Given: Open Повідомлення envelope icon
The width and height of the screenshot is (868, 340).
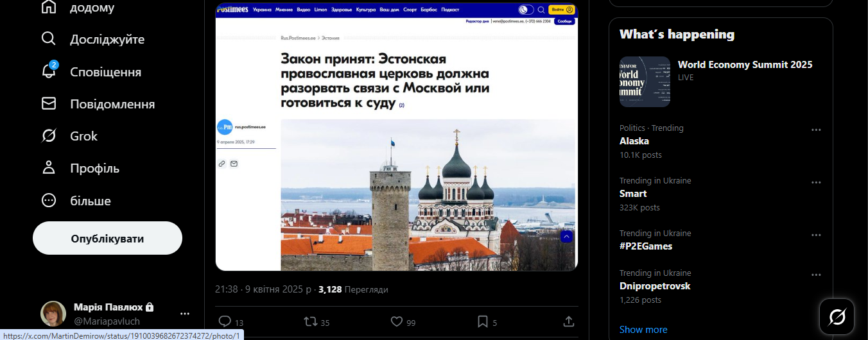Looking at the screenshot, I should pos(49,103).
